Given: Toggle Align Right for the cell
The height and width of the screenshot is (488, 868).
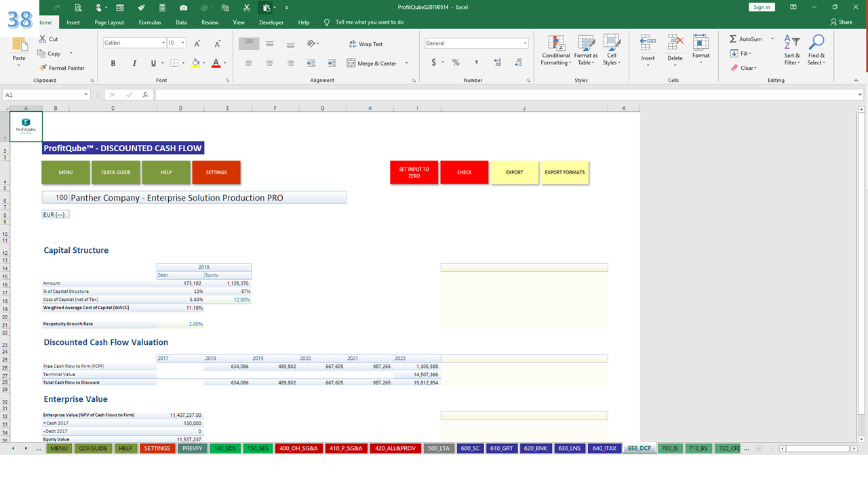Looking at the screenshot, I should [290, 63].
